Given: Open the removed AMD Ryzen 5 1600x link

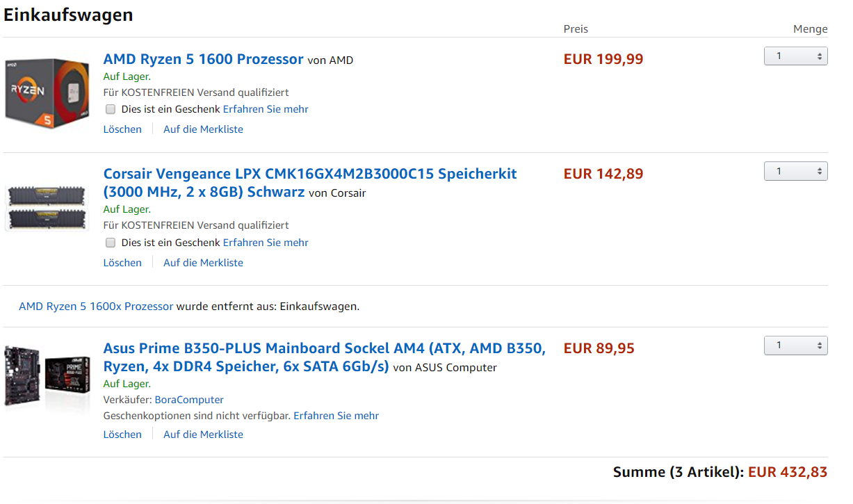Looking at the screenshot, I should click(96, 306).
